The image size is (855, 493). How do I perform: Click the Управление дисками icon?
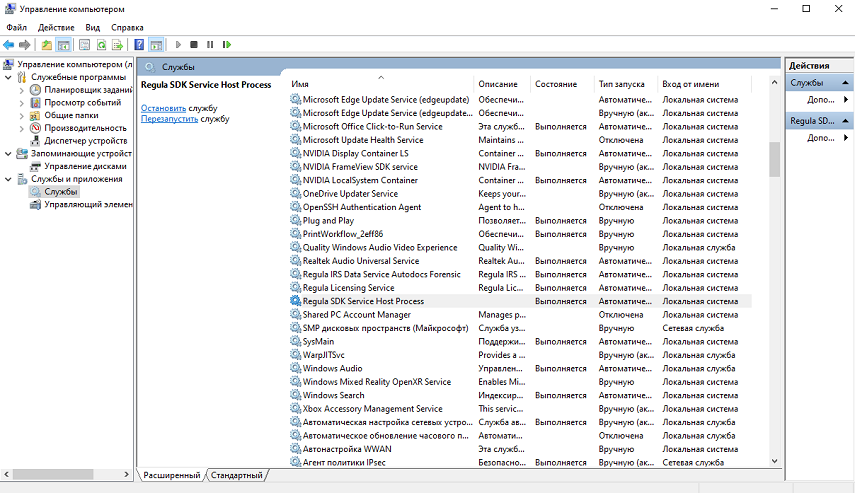[x=35, y=166]
